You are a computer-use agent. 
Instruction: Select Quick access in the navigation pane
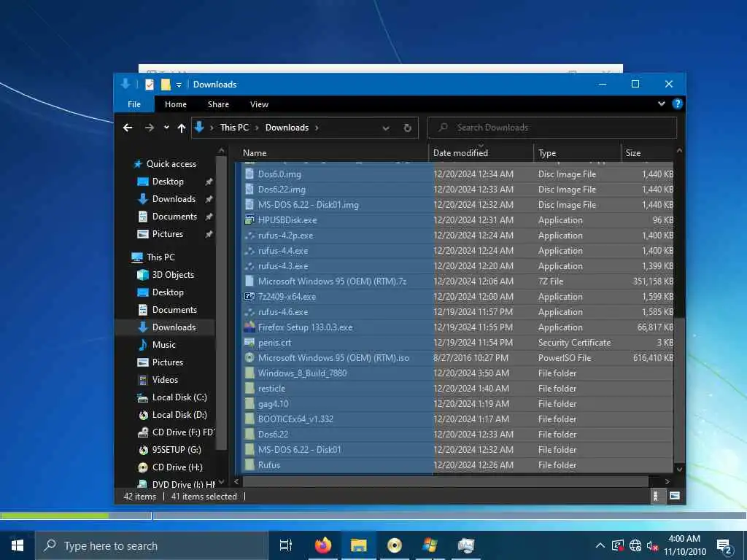[x=171, y=164]
